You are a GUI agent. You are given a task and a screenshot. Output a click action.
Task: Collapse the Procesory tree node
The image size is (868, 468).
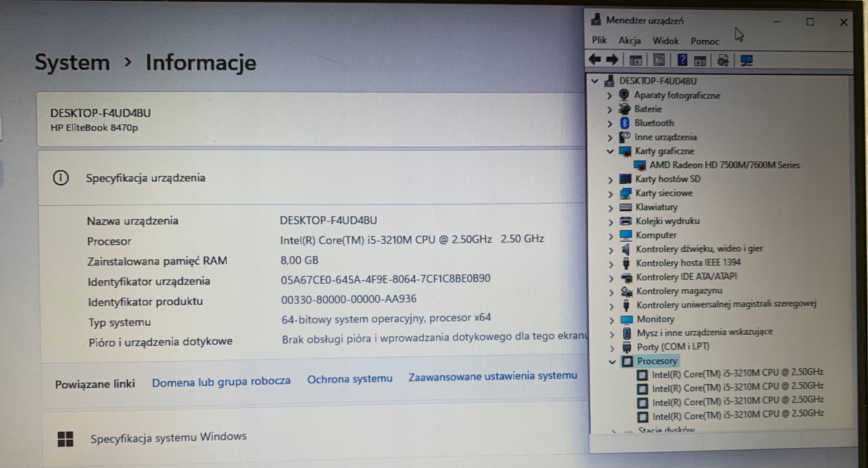pos(612,362)
